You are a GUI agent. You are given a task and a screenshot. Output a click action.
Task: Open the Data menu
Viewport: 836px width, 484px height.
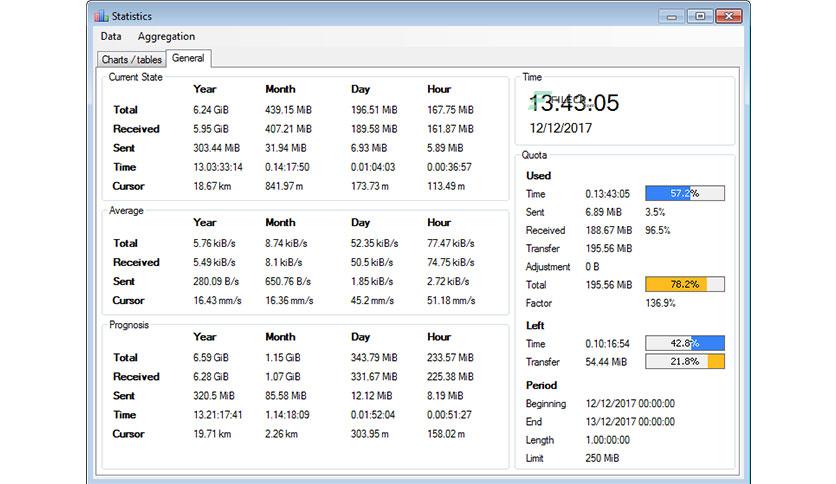[111, 36]
